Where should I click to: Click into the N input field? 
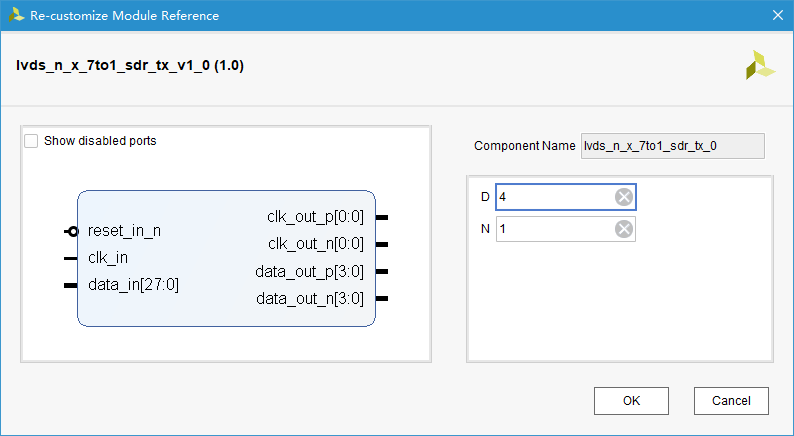click(555, 229)
